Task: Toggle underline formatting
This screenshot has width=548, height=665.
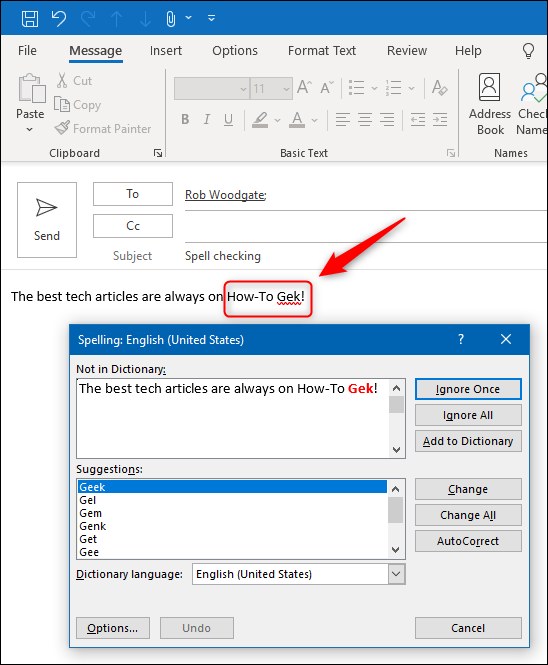Action: coord(228,120)
